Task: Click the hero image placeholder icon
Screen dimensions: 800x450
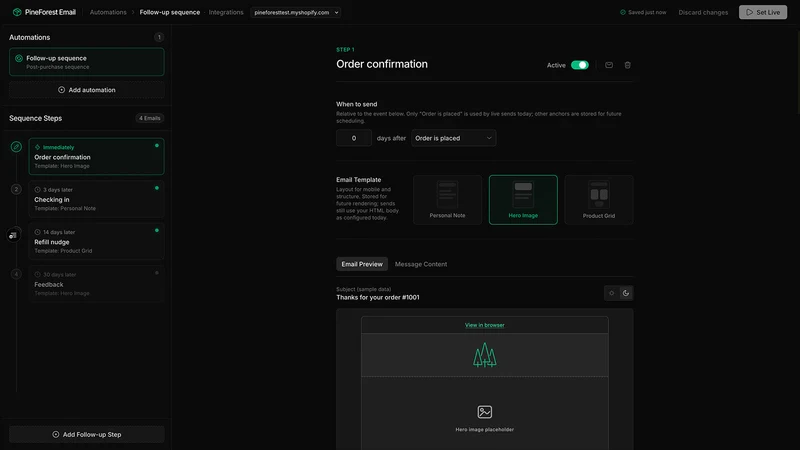Action: (485, 412)
